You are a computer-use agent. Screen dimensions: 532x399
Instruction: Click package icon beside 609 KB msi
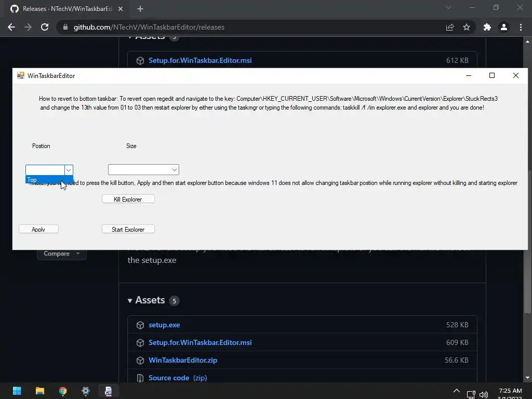pyautogui.click(x=140, y=343)
